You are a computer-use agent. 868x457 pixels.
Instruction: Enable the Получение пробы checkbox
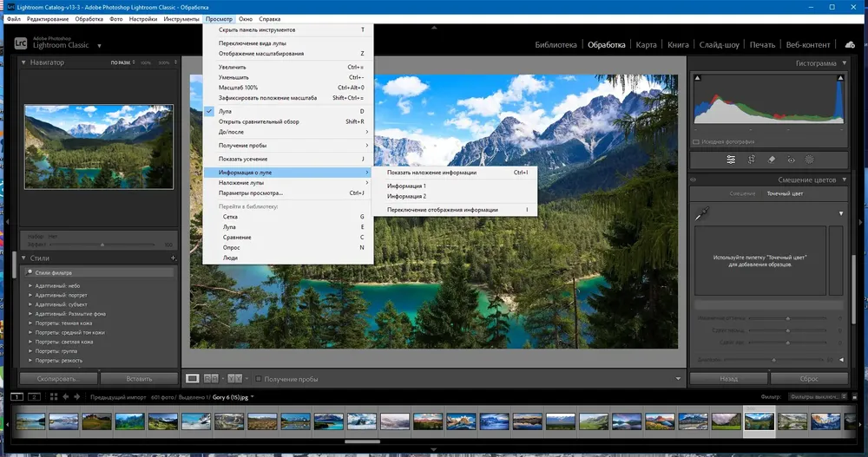click(259, 379)
